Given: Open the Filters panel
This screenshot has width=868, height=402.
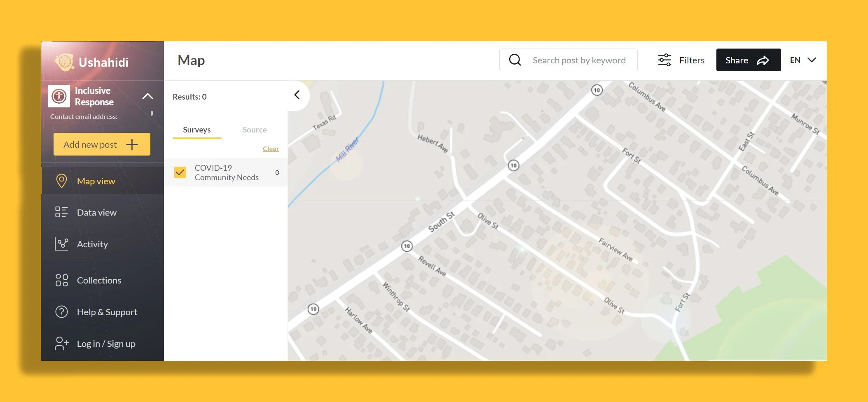Looking at the screenshot, I should click(681, 60).
